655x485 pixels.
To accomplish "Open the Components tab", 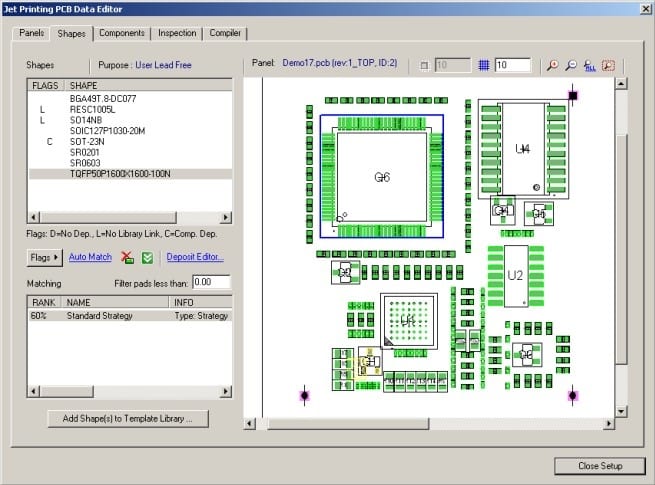I will [x=122, y=33].
